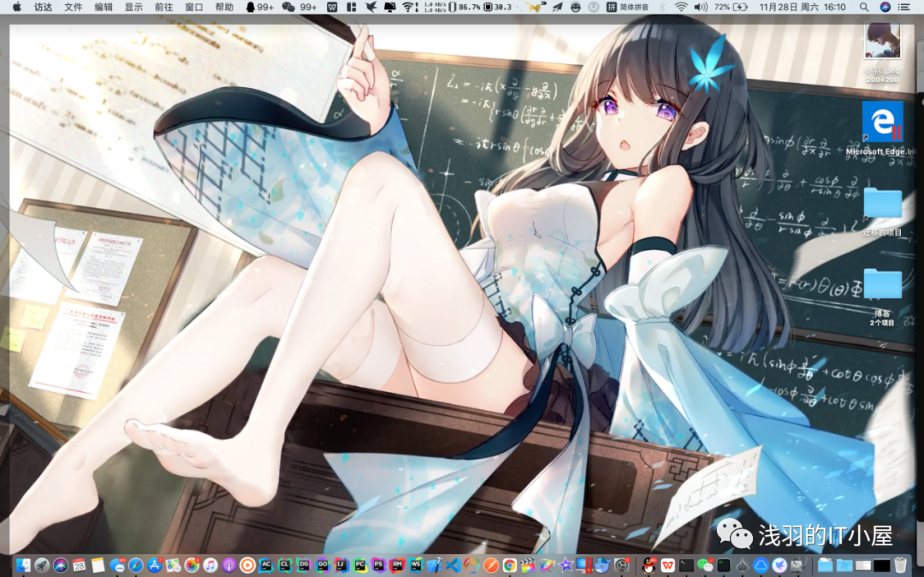Launch Siri from the Dock

coord(61,565)
